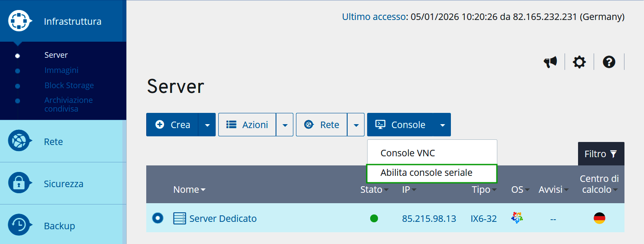This screenshot has height=244, width=644.
Task: Click the Rete globe icon in sidebar
Action: (20, 141)
